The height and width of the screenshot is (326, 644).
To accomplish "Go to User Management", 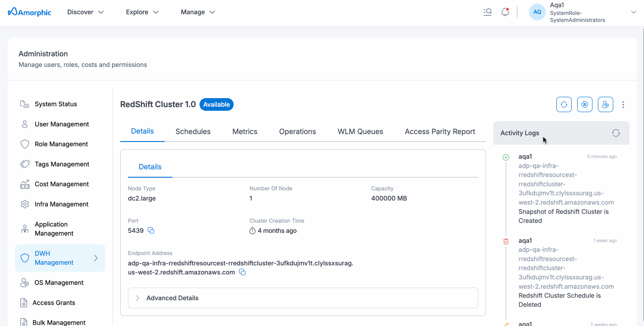I will coord(62,124).
